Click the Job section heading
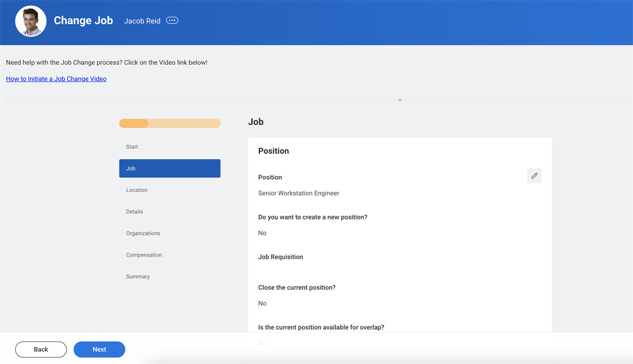Viewport: 633px width, 364px height. click(256, 122)
